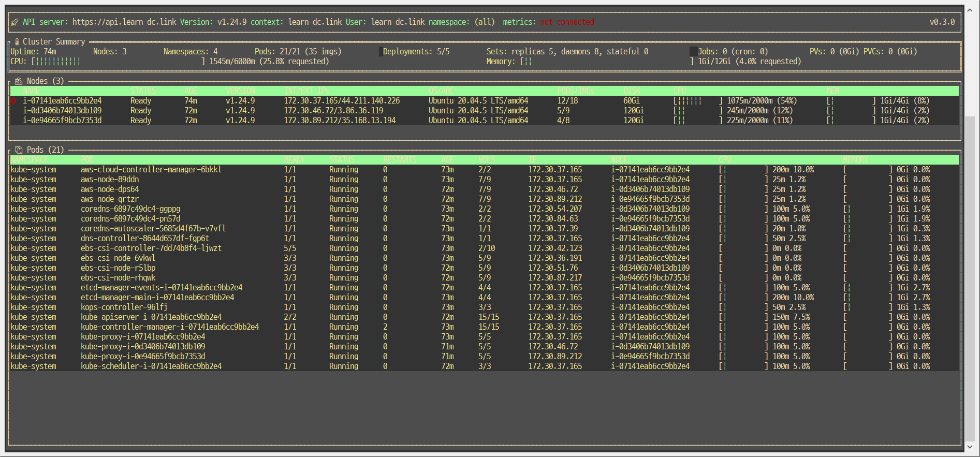This screenshot has width=980, height=457.
Task: Select pod kube-proxy-i-0d3406b74013db109
Action: [x=485, y=347]
